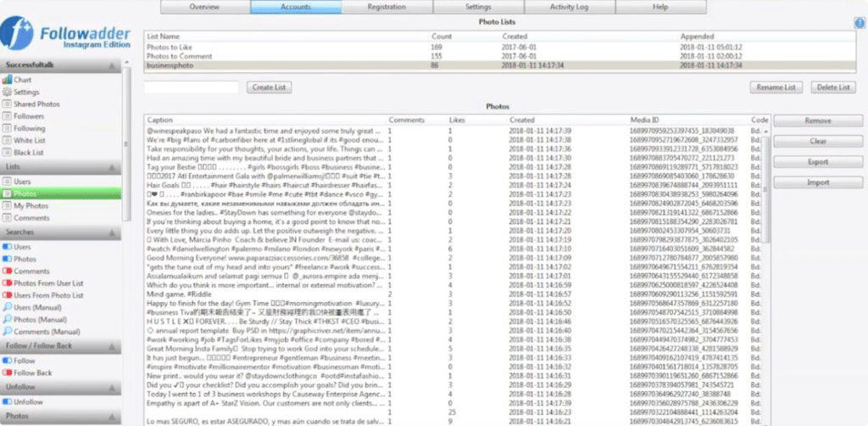Click the sidebar vertical scrollbar
Screen dimensions: 868x426
(x=127, y=144)
